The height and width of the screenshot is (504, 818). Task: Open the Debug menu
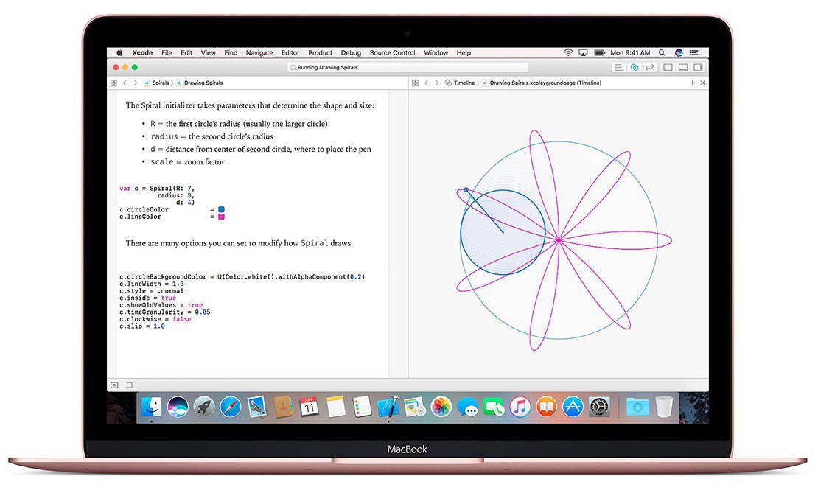[351, 53]
